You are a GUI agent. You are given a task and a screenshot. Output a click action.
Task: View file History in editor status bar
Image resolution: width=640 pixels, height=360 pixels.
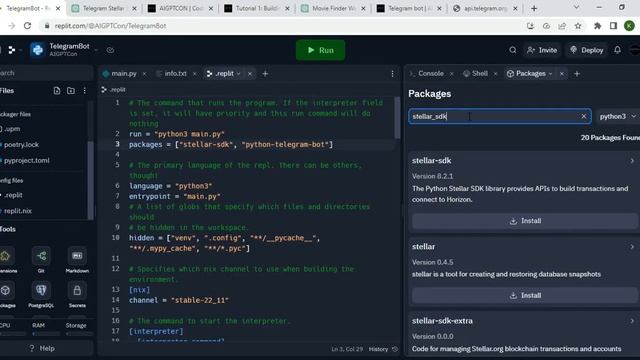pos(383,349)
